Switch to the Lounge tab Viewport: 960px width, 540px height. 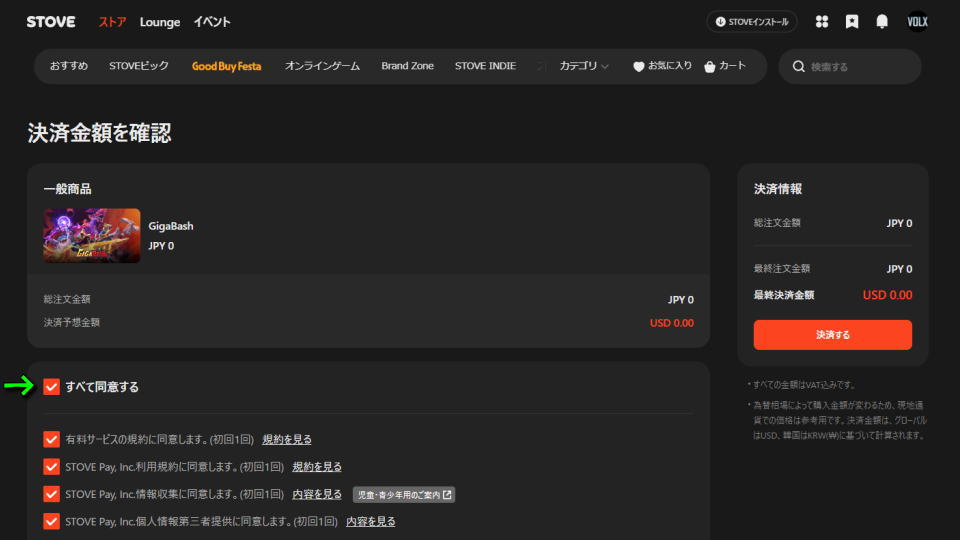[160, 22]
